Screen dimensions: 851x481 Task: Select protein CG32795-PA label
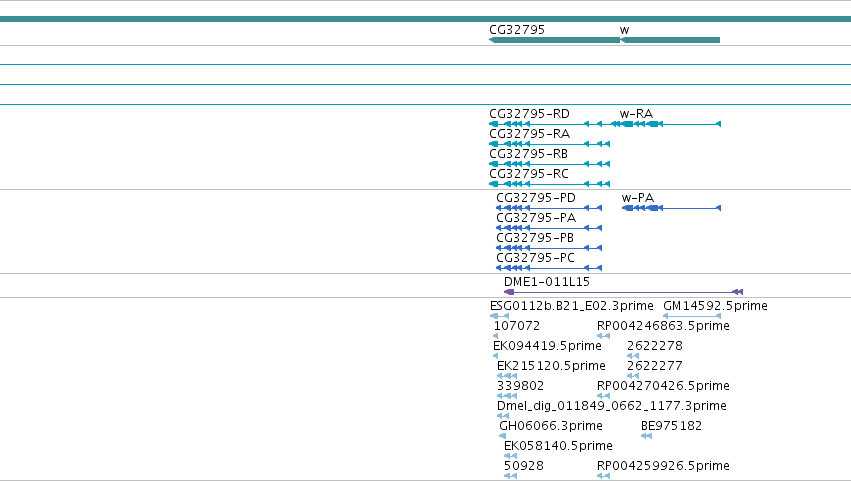point(536,218)
